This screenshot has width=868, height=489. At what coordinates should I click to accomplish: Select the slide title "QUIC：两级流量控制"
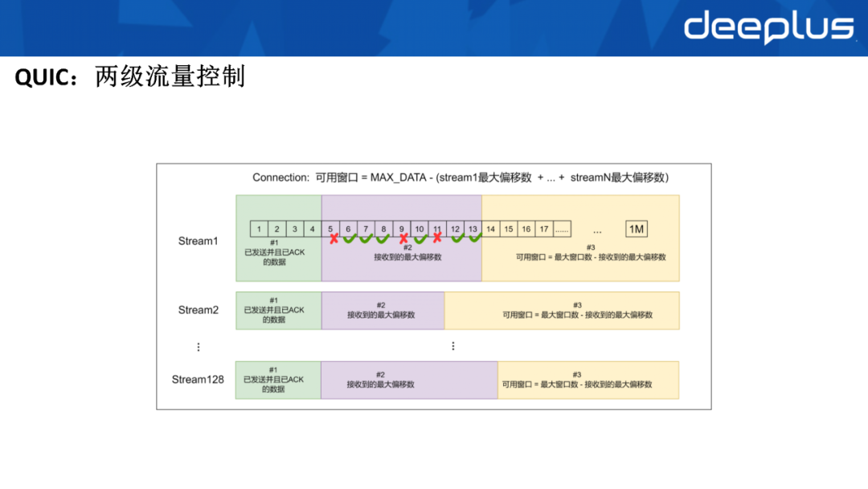[x=130, y=76]
